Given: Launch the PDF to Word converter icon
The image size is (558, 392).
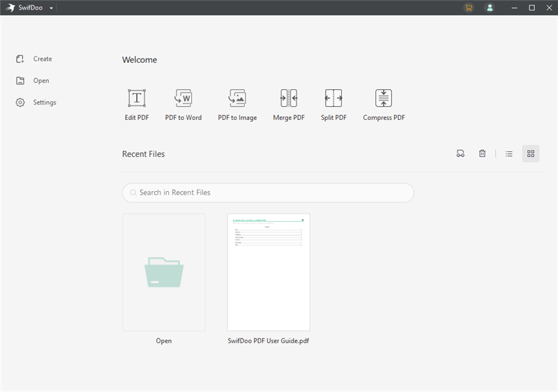Looking at the screenshot, I should [x=183, y=98].
